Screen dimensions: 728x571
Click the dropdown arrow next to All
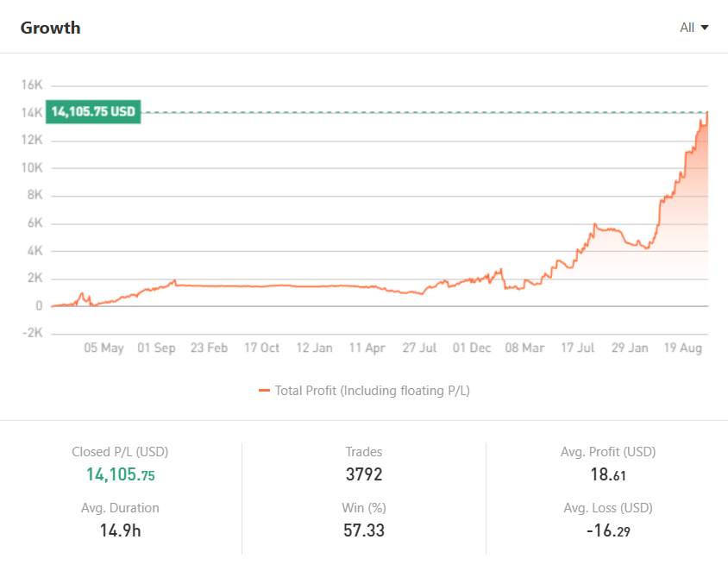pyautogui.click(x=706, y=27)
